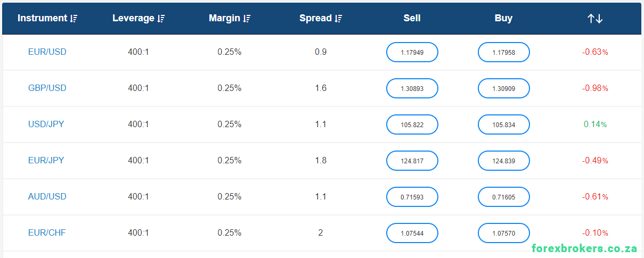Click the Spread sort icon

coord(338,19)
